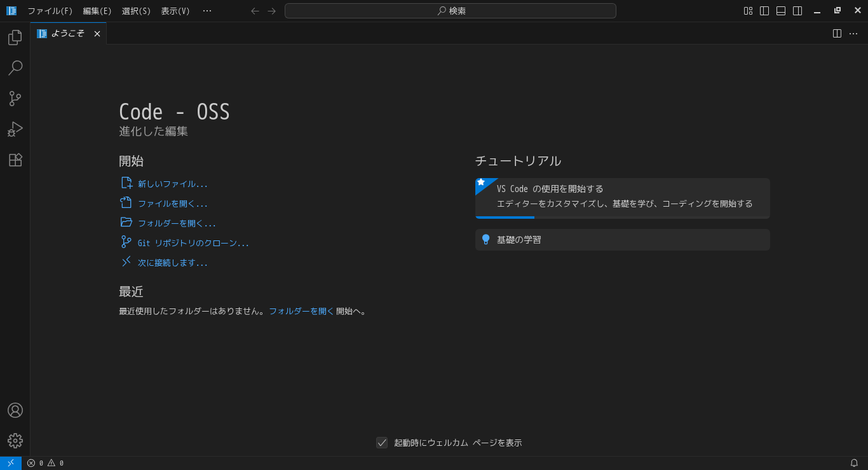868x470 pixels.
Task: Click the lightbulb icon on 基礎の学習
Action: point(486,240)
